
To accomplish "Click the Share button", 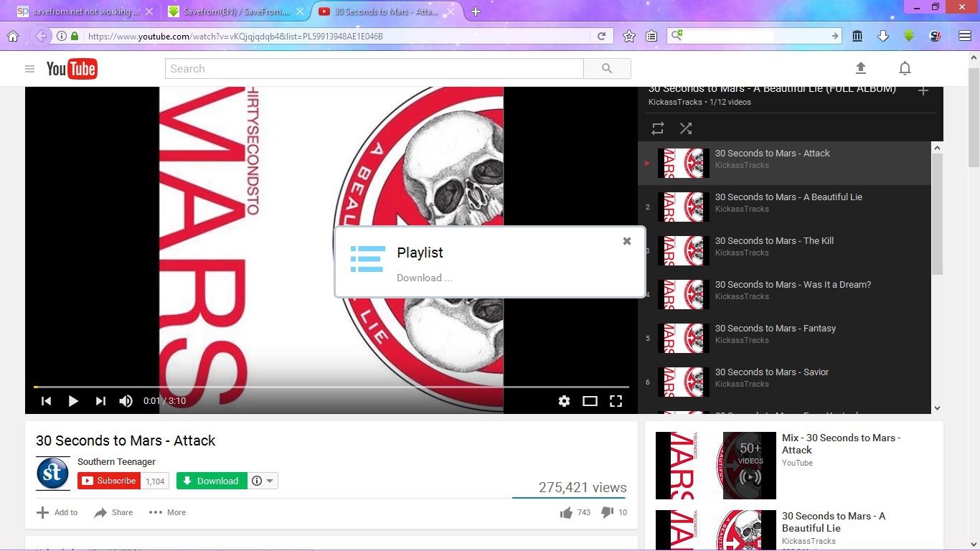I will tap(113, 512).
